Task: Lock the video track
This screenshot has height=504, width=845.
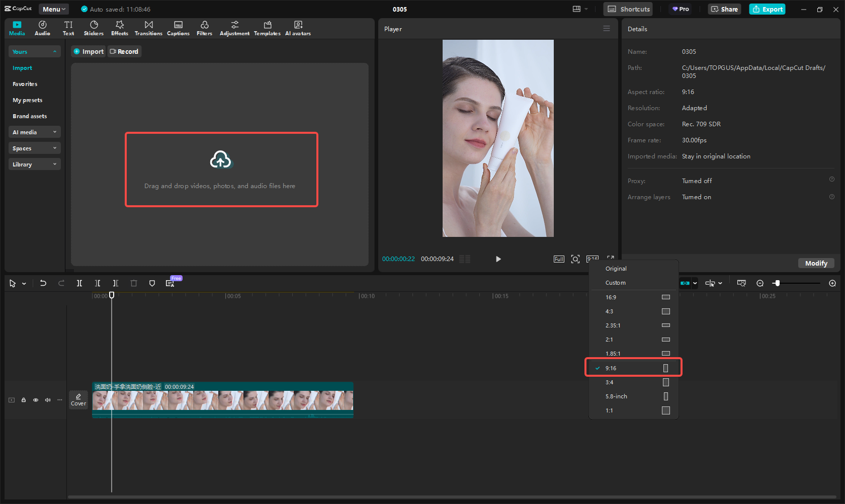Action: click(24, 400)
